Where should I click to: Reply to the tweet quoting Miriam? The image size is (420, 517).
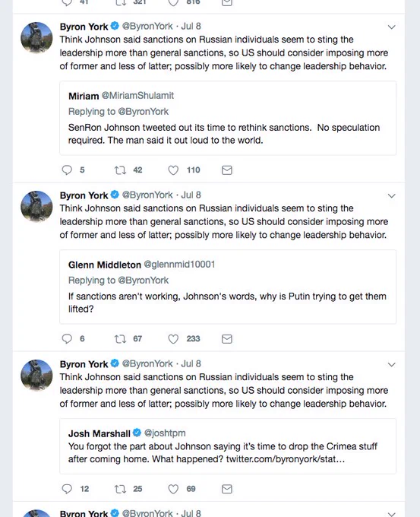[x=67, y=170]
